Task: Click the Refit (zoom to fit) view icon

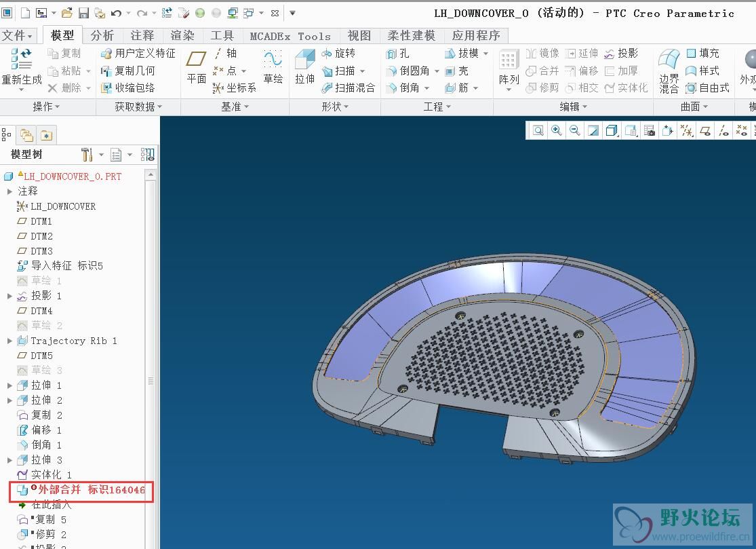Action: pyautogui.click(x=538, y=130)
